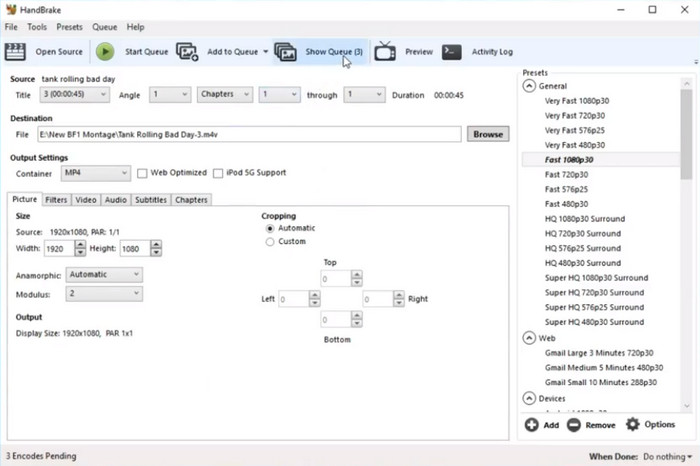The image size is (700, 466).
Task: Open the Chapters range type dropdown
Action: tap(225, 94)
